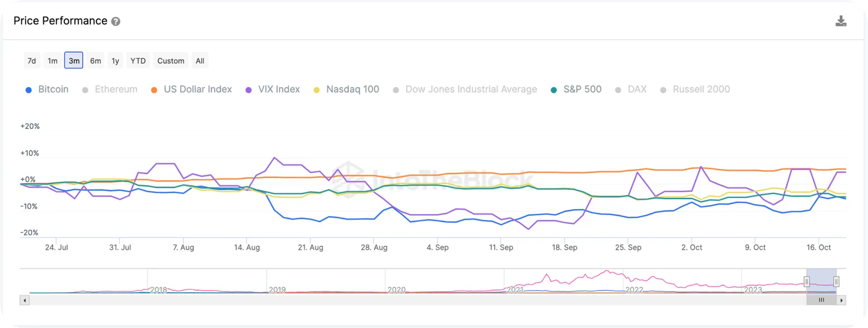Enable the DAX series in legend
This screenshot has width=868, height=328.
pyautogui.click(x=631, y=90)
